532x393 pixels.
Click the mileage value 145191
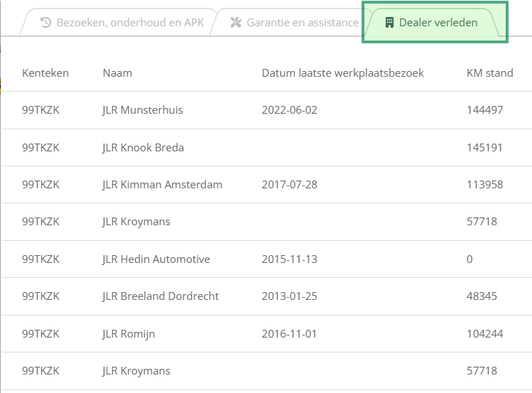click(x=484, y=148)
